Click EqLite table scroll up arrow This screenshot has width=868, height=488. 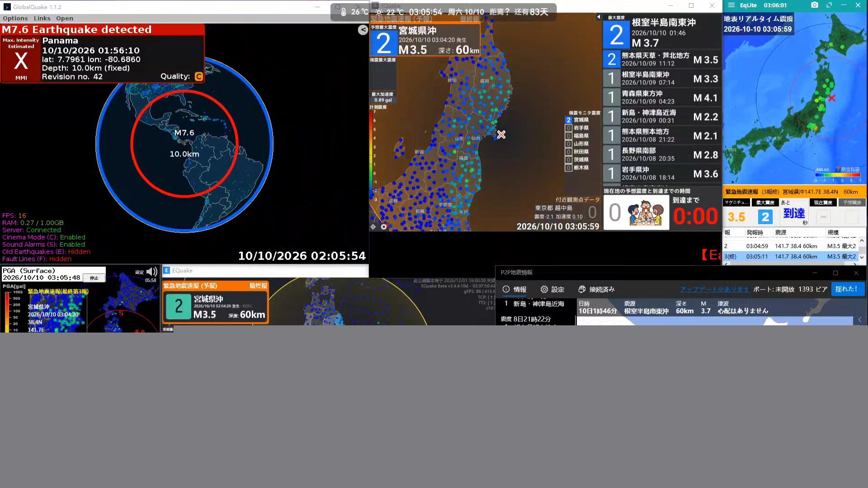pyautogui.click(x=862, y=241)
